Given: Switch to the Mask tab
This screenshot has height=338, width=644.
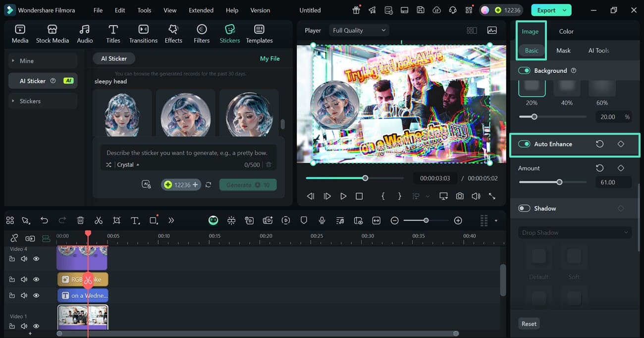Looking at the screenshot, I should coord(563,51).
